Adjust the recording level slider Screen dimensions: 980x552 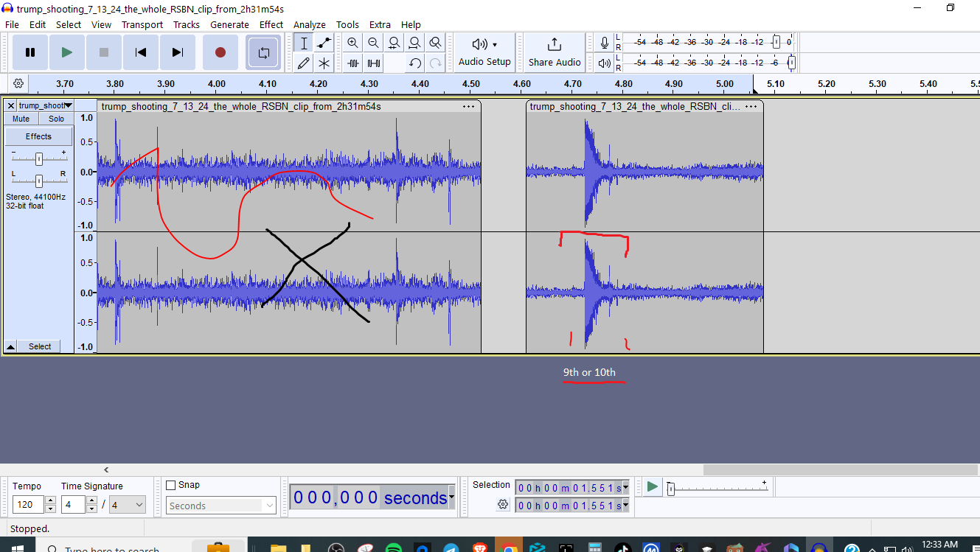(x=776, y=42)
